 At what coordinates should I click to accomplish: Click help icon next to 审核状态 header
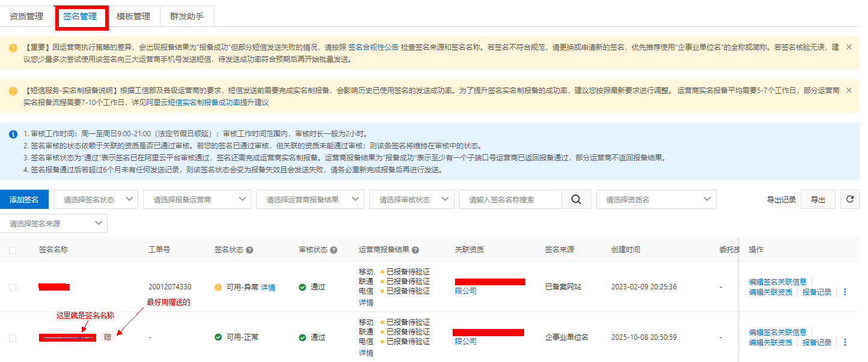334,250
